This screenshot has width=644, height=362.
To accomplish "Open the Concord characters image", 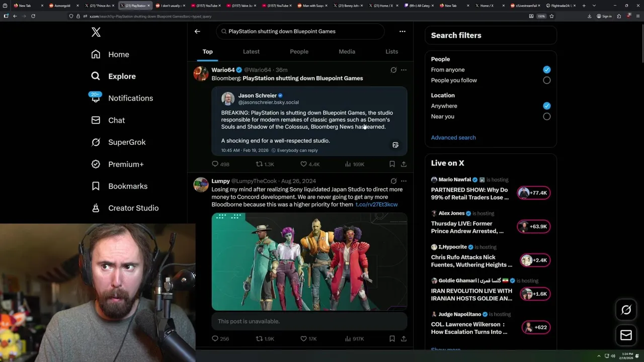I will tap(309, 262).
